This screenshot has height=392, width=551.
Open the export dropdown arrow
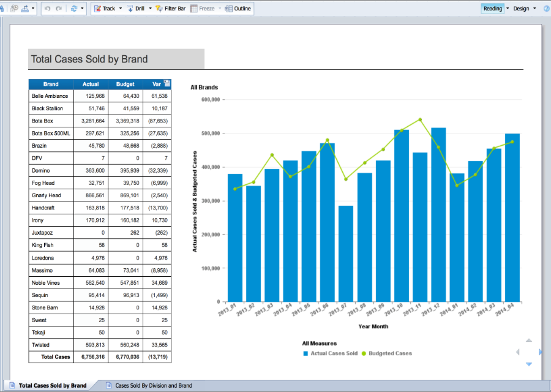tap(33, 9)
